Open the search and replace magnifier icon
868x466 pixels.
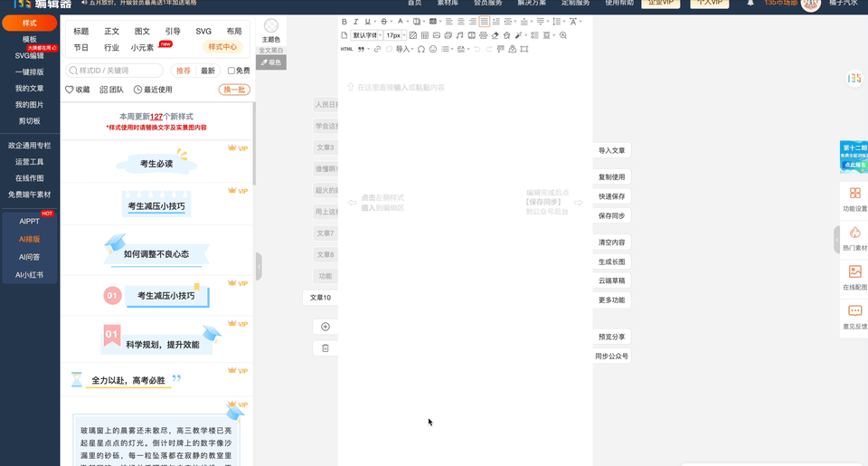pos(563,35)
